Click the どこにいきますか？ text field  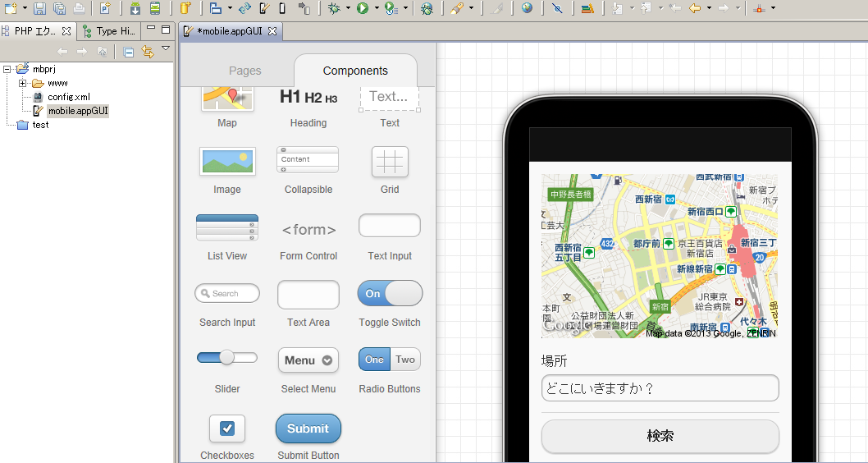click(660, 388)
